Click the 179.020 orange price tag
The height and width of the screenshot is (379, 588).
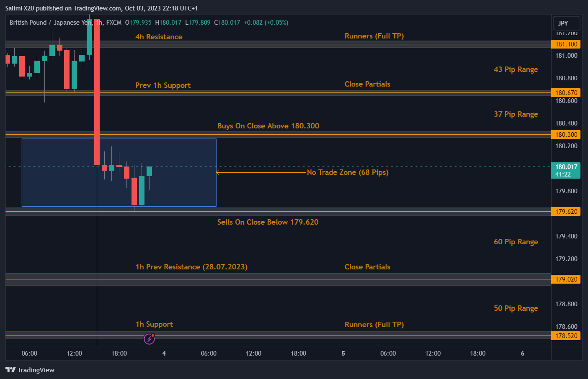click(x=566, y=279)
